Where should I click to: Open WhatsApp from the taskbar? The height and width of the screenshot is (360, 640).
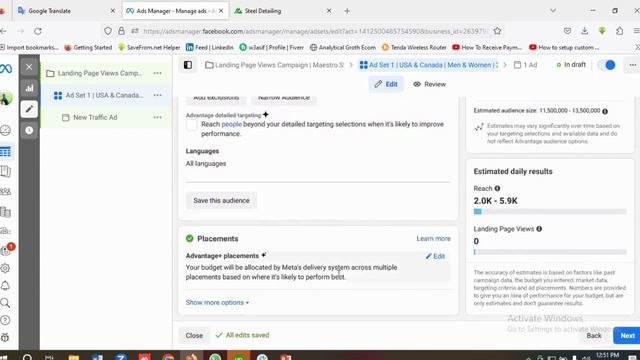click(x=215, y=357)
